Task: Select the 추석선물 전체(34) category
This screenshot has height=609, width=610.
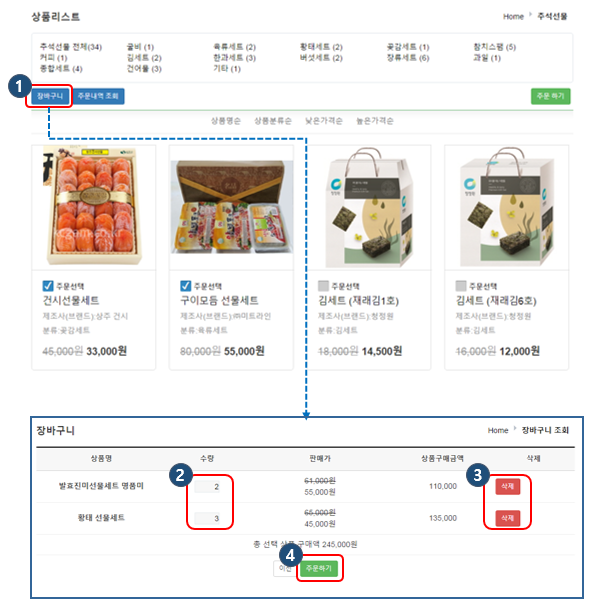Action: pyautogui.click(x=71, y=47)
